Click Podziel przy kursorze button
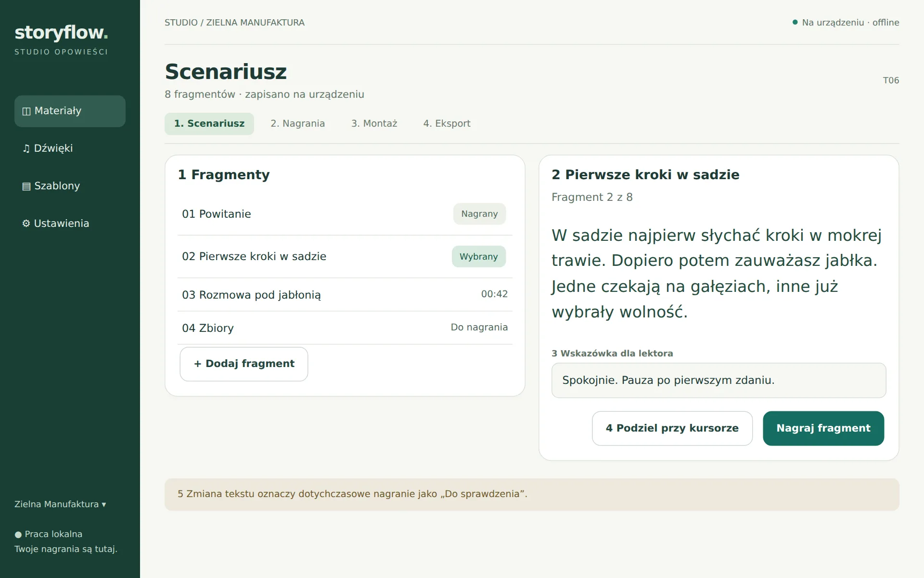This screenshot has height=578, width=924. coord(672,428)
